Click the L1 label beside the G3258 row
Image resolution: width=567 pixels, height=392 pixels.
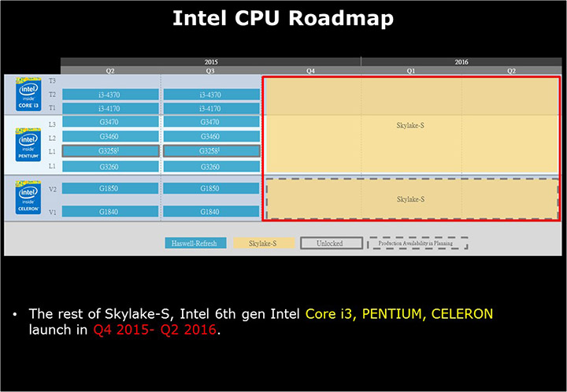[x=53, y=152]
